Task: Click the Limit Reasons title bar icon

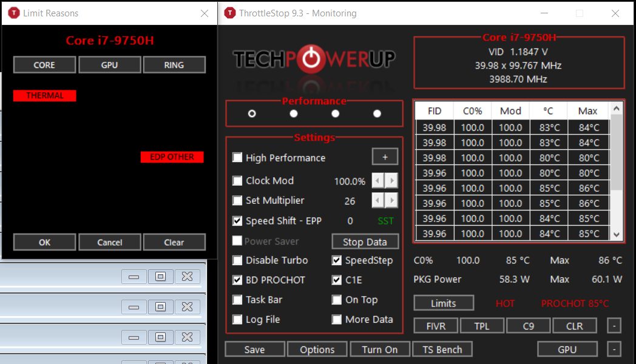Action: tap(14, 13)
